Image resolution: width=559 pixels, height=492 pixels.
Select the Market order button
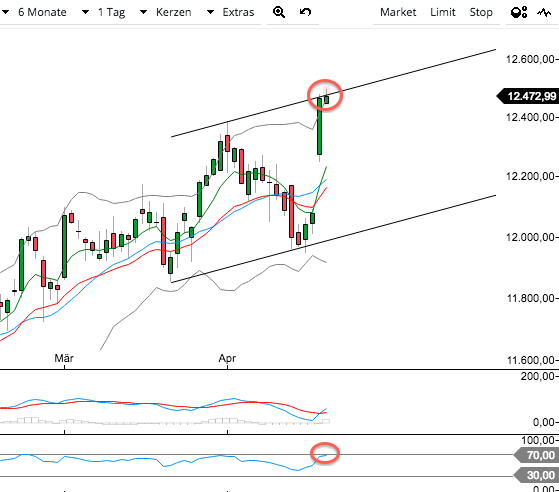click(x=398, y=12)
